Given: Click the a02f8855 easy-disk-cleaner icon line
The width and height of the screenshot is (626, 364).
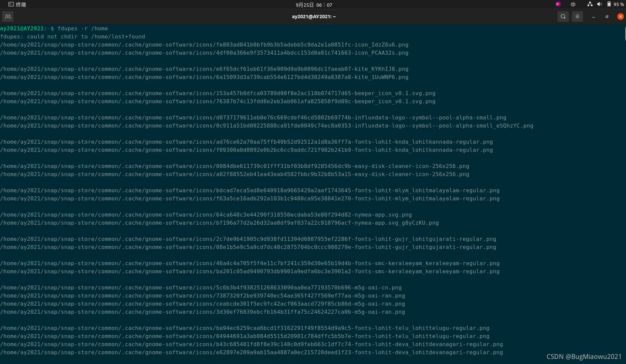Looking at the screenshot, I should click(x=235, y=174).
